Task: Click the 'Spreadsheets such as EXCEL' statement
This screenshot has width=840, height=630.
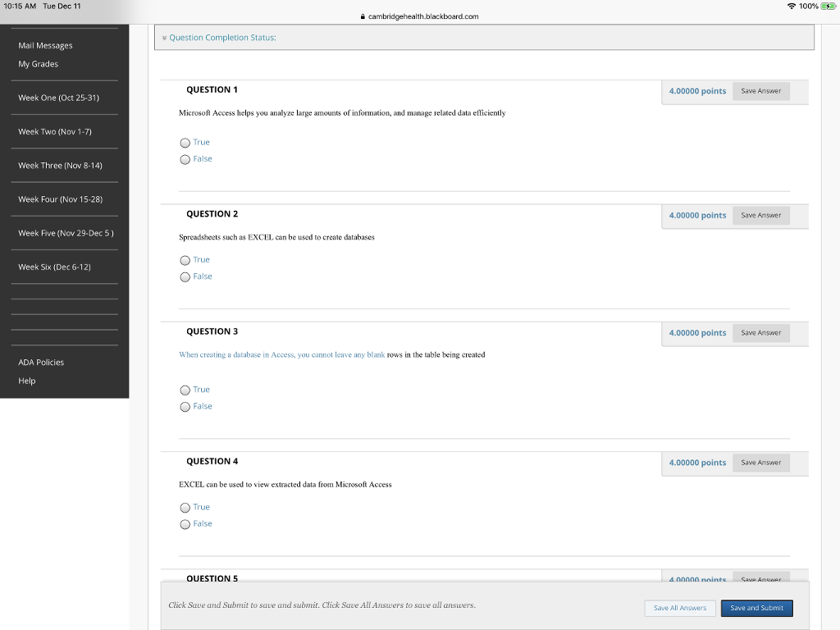Action: (x=277, y=237)
